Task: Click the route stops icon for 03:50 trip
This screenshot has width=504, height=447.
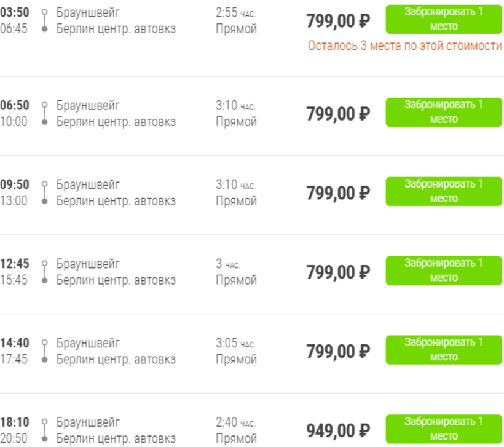Action: tap(44, 20)
